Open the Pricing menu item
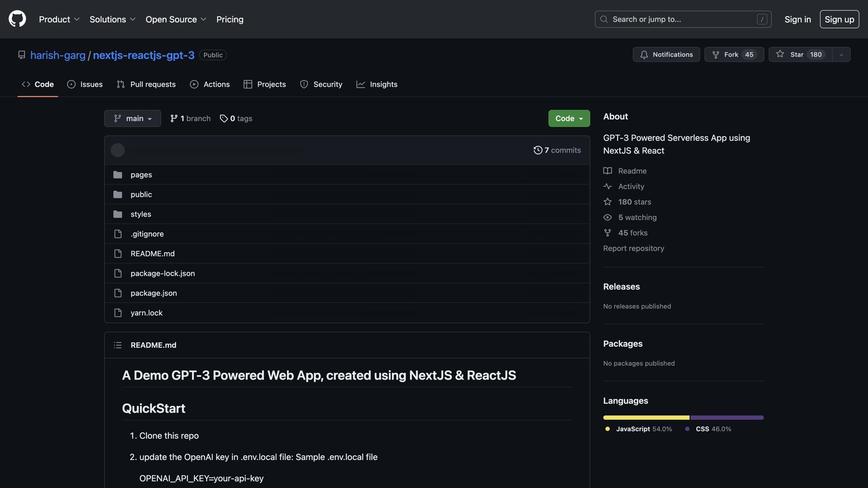 (230, 19)
